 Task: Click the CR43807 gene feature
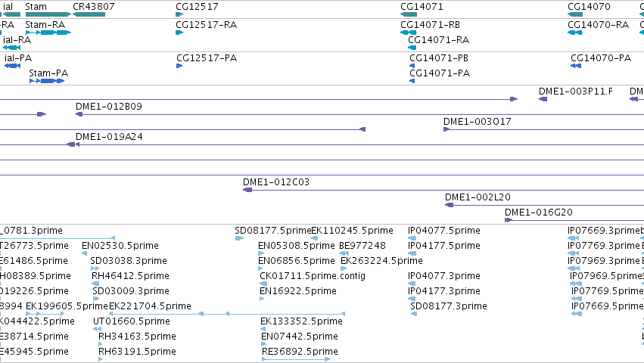[x=89, y=14]
